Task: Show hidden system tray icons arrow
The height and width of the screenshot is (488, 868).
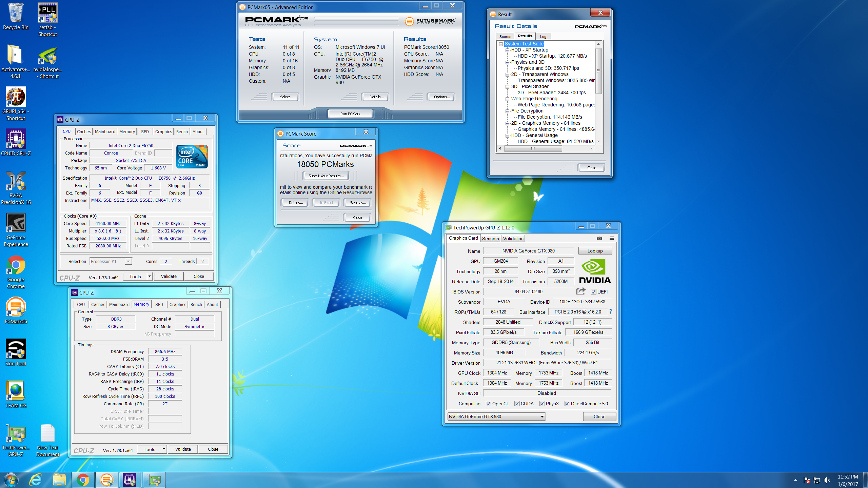Action: [x=795, y=480]
